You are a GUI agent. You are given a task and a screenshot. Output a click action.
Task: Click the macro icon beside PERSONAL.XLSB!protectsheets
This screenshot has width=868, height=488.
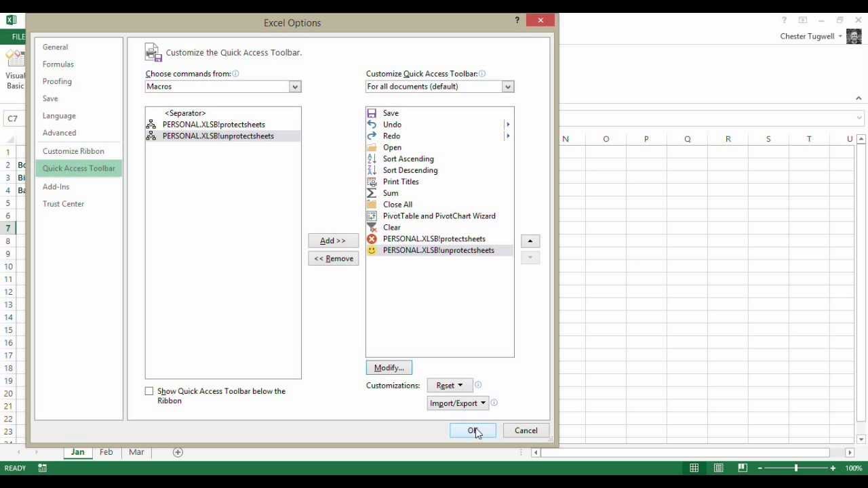[151, 124]
